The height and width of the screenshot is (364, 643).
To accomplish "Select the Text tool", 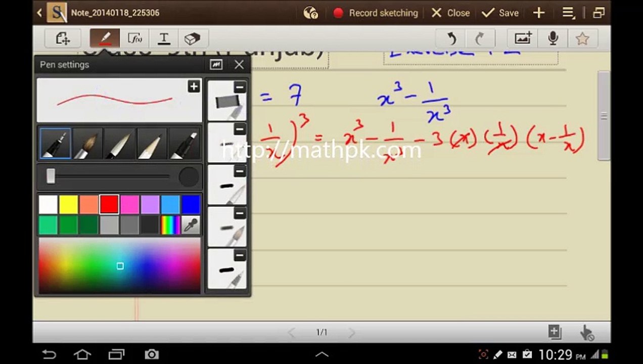I will (164, 38).
